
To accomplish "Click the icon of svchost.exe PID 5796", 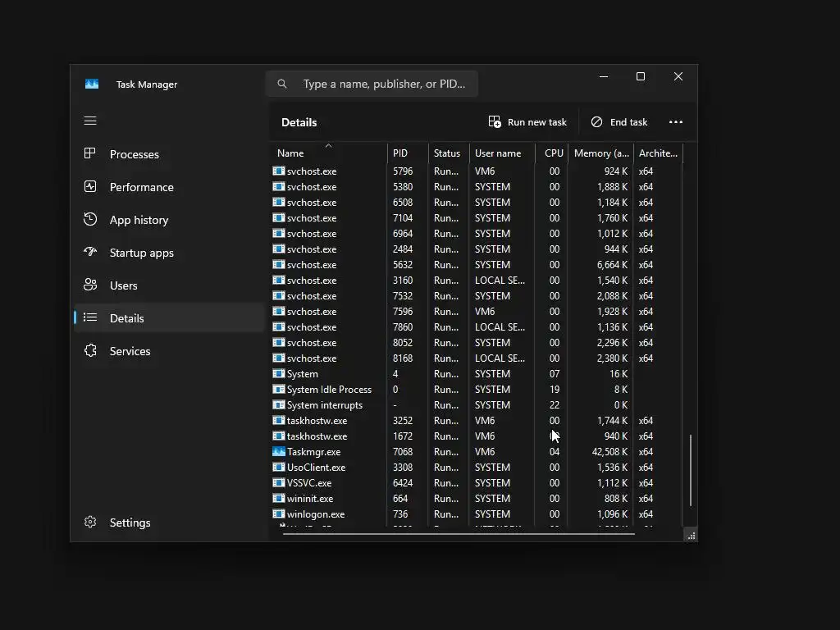I will coord(279,171).
